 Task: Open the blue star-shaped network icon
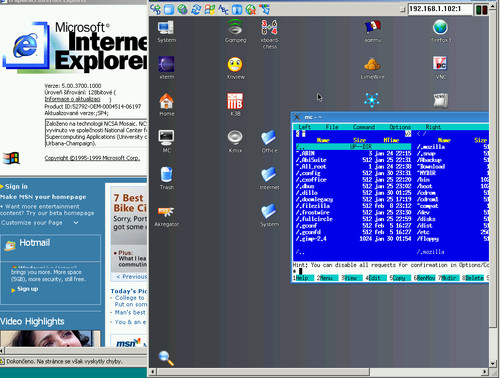[x=372, y=100]
